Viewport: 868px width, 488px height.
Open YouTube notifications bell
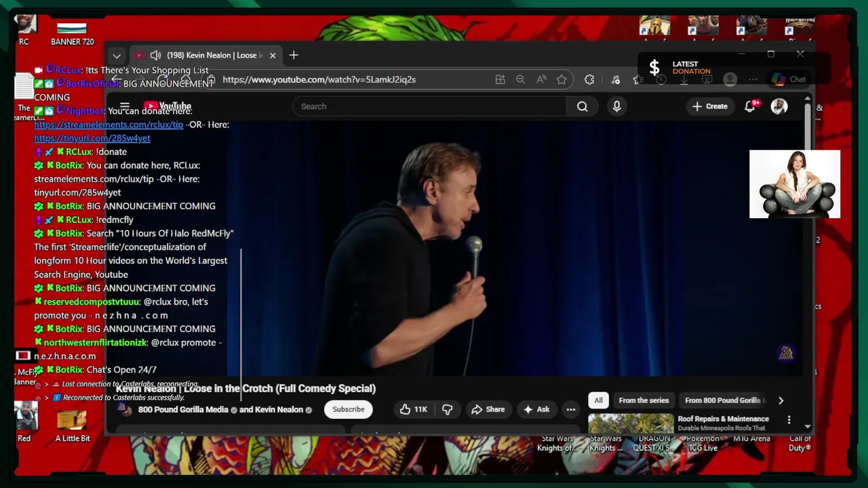click(x=750, y=106)
